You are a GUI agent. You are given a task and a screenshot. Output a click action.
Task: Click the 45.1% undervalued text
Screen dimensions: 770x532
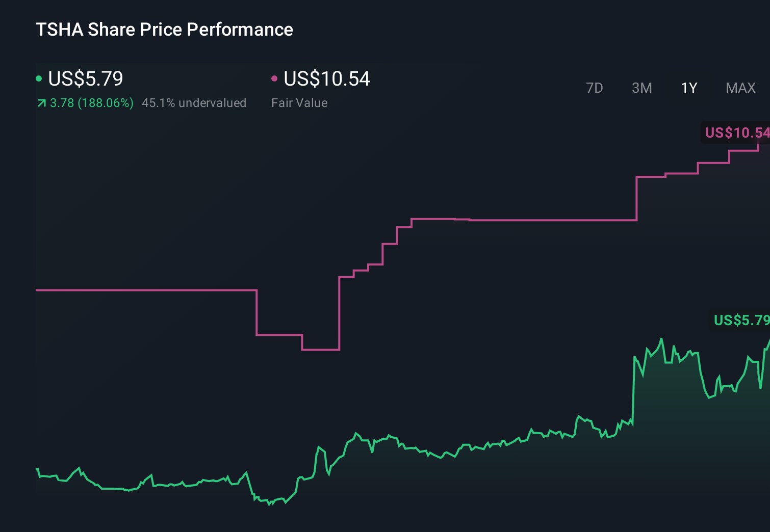194,103
